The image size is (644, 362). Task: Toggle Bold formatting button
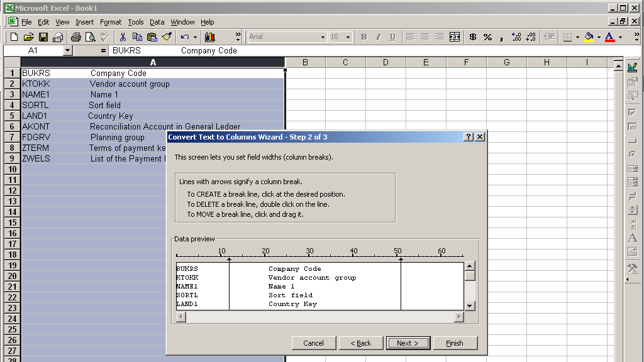click(364, 37)
